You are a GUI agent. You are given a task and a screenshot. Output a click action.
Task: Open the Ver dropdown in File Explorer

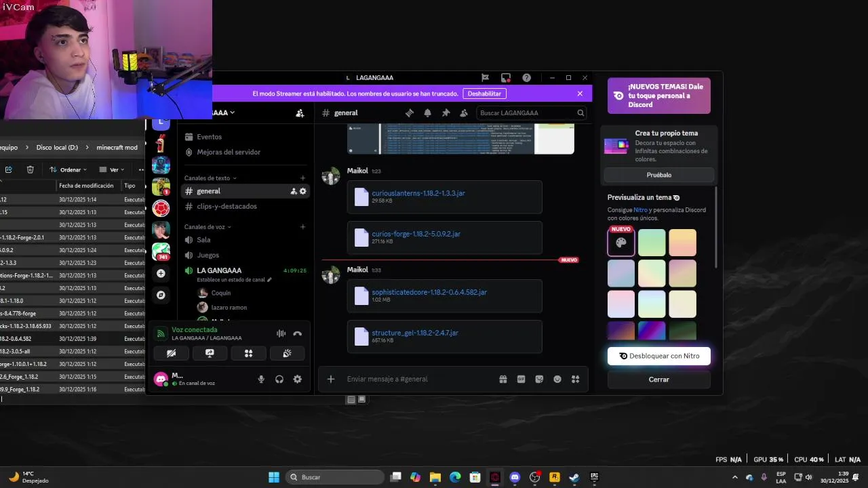tap(112, 169)
